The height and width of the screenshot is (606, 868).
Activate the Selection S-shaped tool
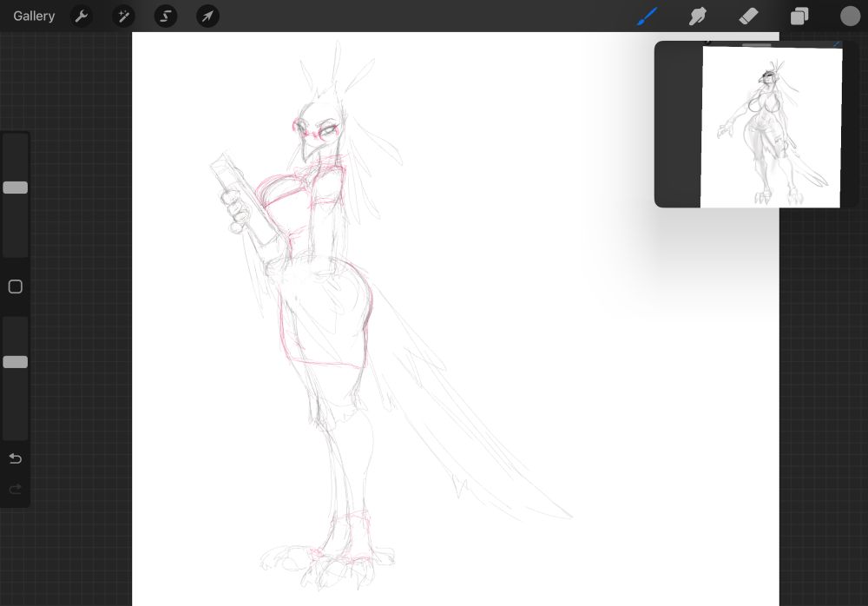point(166,16)
